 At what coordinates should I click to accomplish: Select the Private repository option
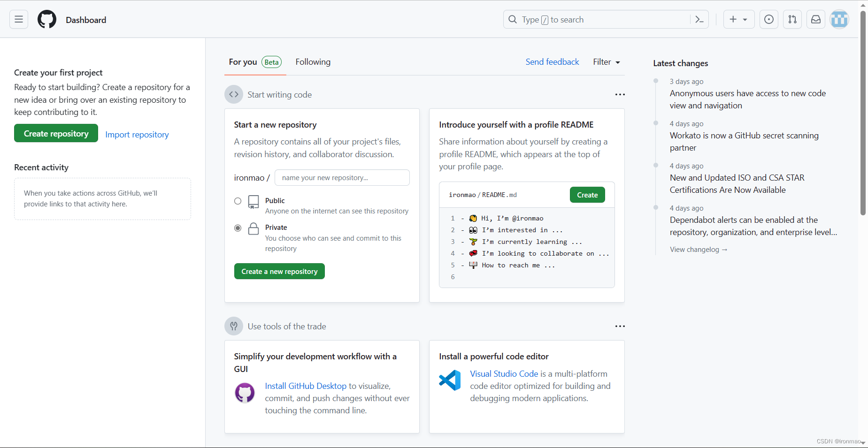[238, 228]
